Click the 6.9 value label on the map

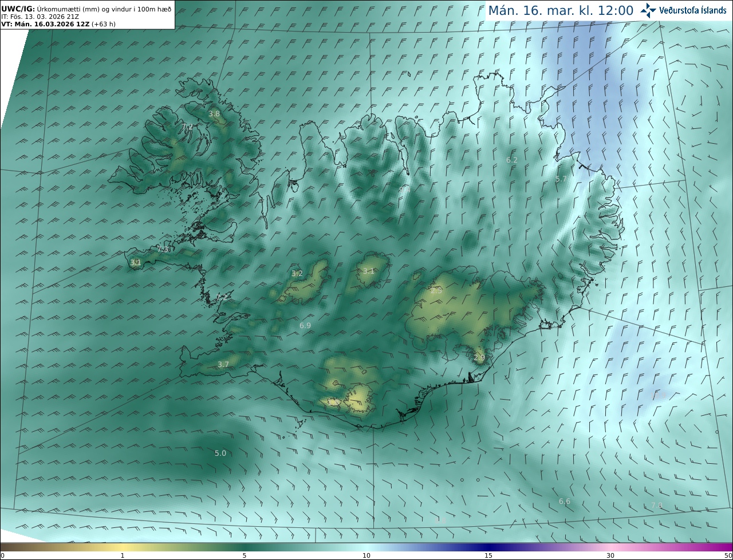(x=305, y=325)
